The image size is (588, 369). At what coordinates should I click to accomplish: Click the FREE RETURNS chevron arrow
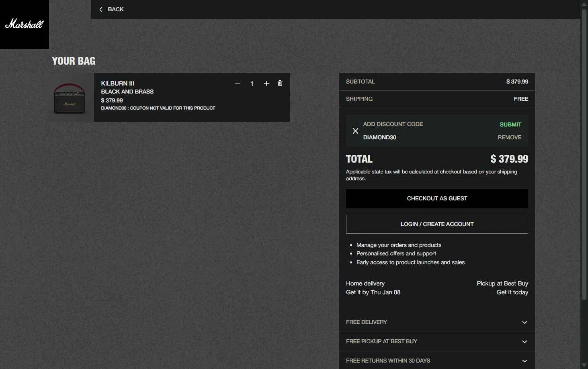524,361
